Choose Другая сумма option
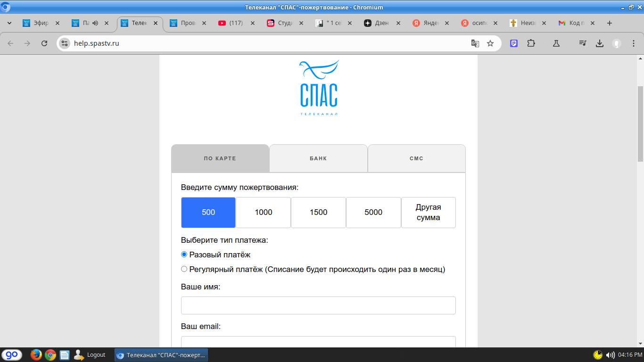 (429, 213)
